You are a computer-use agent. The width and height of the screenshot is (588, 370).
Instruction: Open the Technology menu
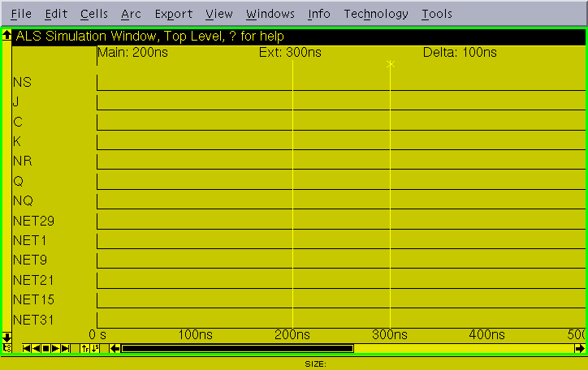(375, 14)
